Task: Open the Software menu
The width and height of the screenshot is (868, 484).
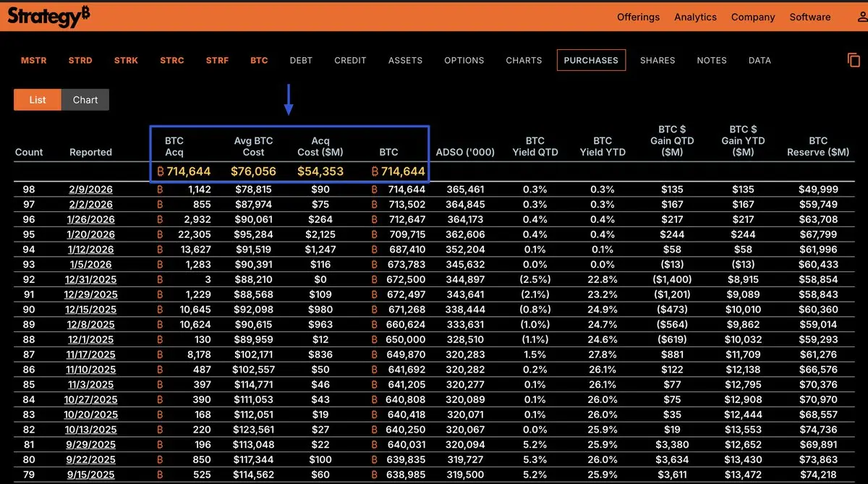Action: click(x=810, y=17)
